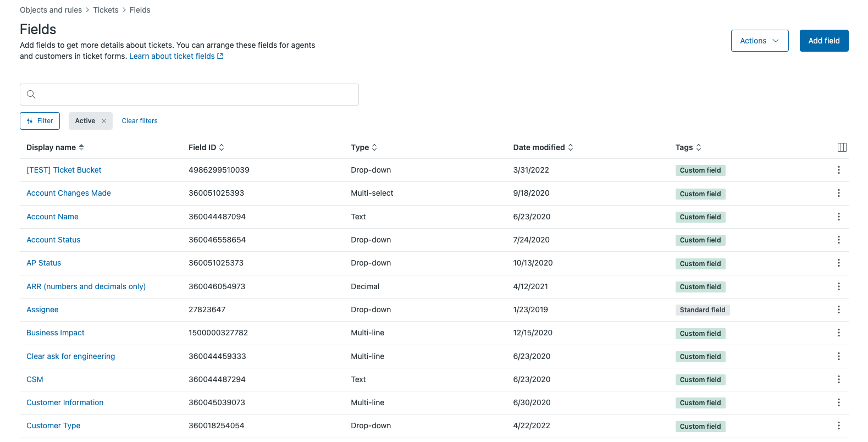Open row menu for Clear ask for engineering
Image resolution: width=868 pixels, height=442 pixels.
[838, 356]
